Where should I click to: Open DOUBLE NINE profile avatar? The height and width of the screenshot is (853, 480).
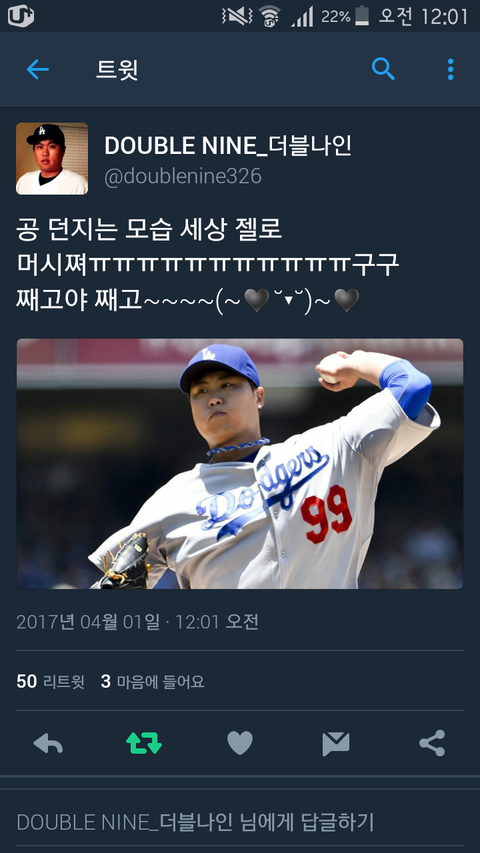[52, 158]
